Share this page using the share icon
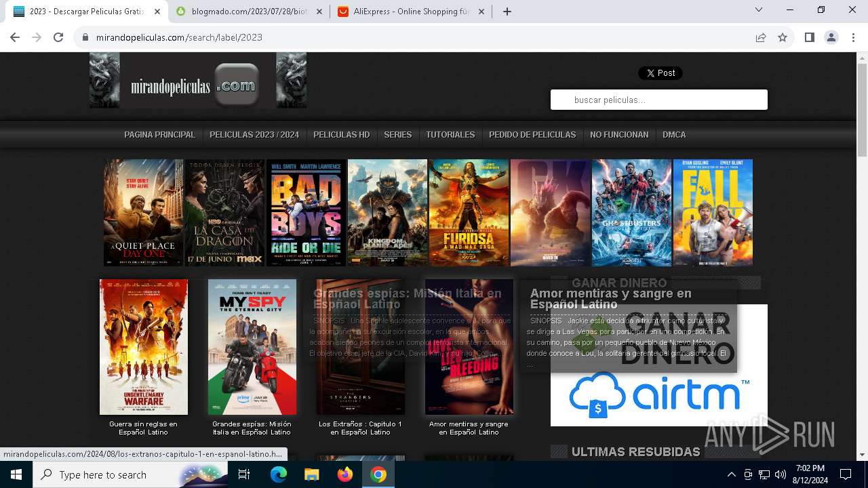 [761, 37]
